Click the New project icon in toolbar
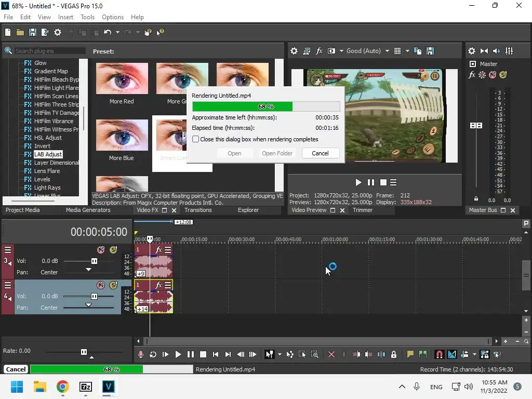The image size is (532, 399). coord(7,32)
